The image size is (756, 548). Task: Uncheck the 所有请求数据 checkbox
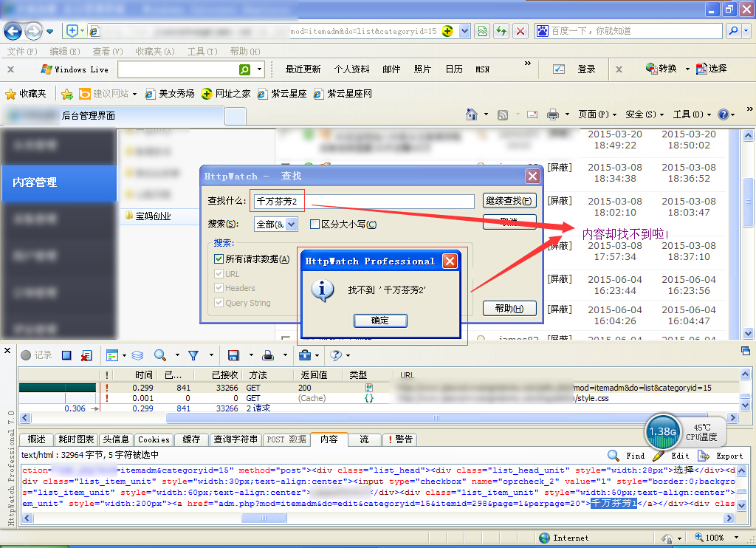pyautogui.click(x=219, y=258)
